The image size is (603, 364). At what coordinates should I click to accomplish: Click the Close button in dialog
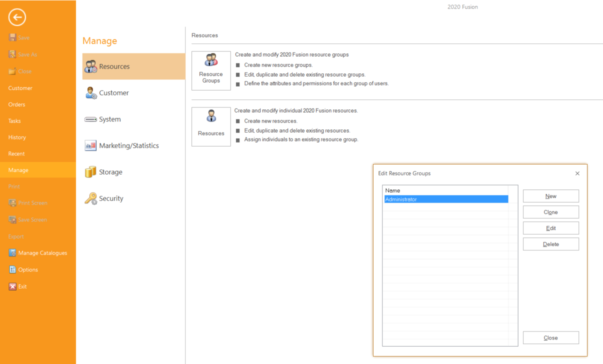click(551, 338)
